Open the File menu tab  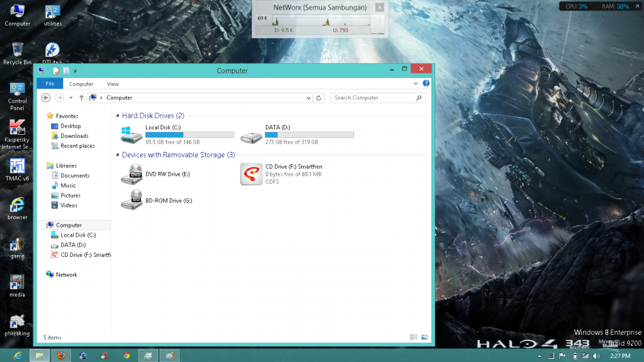click(50, 84)
